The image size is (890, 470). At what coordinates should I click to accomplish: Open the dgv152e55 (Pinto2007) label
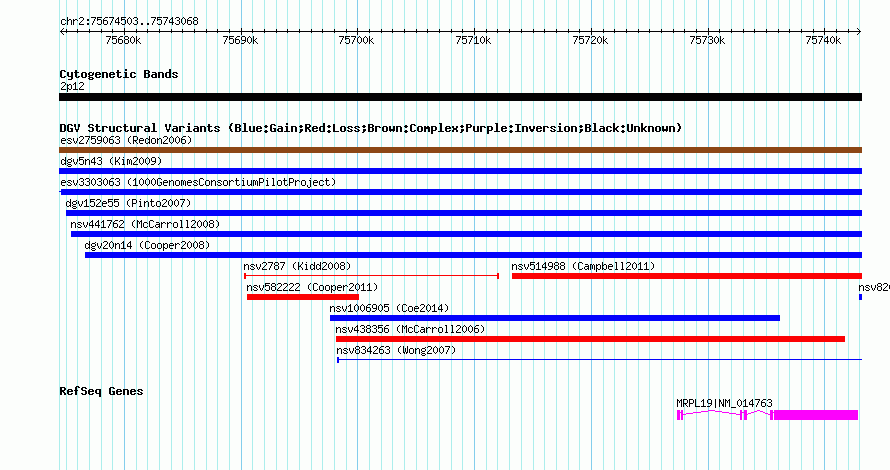128,203
